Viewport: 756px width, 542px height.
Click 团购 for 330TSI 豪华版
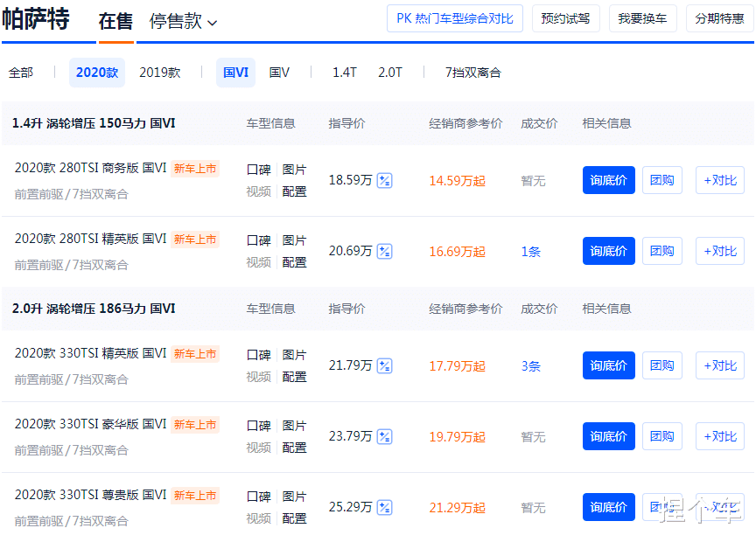pos(662,436)
